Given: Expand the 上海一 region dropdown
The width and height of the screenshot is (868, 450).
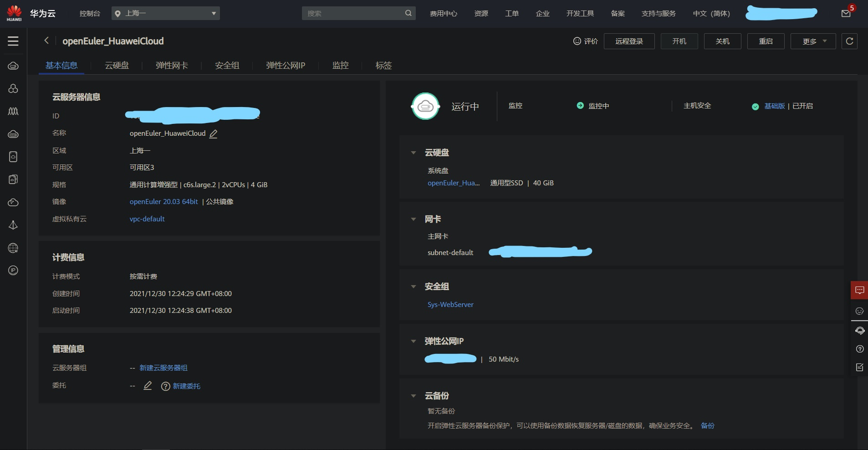Looking at the screenshot, I should (x=166, y=13).
